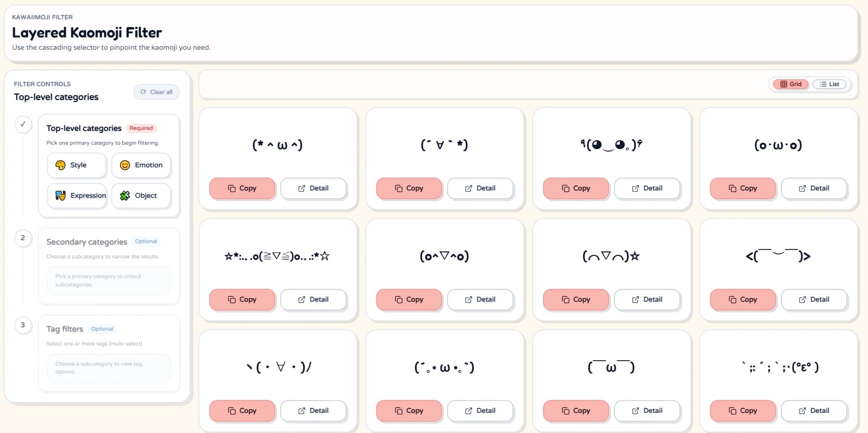Pick the Expression category mask icon
The height and width of the screenshot is (433, 868).
coord(61,196)
